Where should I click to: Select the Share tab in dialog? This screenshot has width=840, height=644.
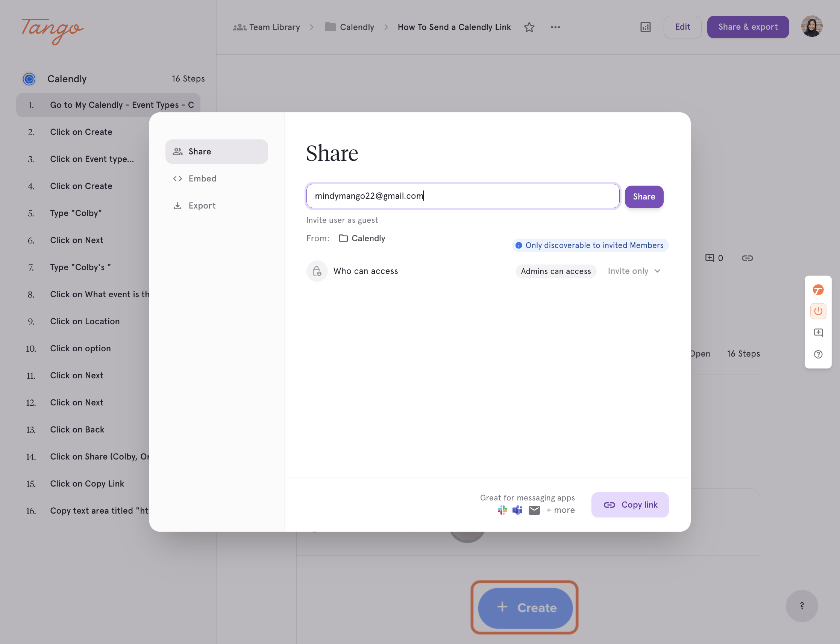tap(216, 151)
